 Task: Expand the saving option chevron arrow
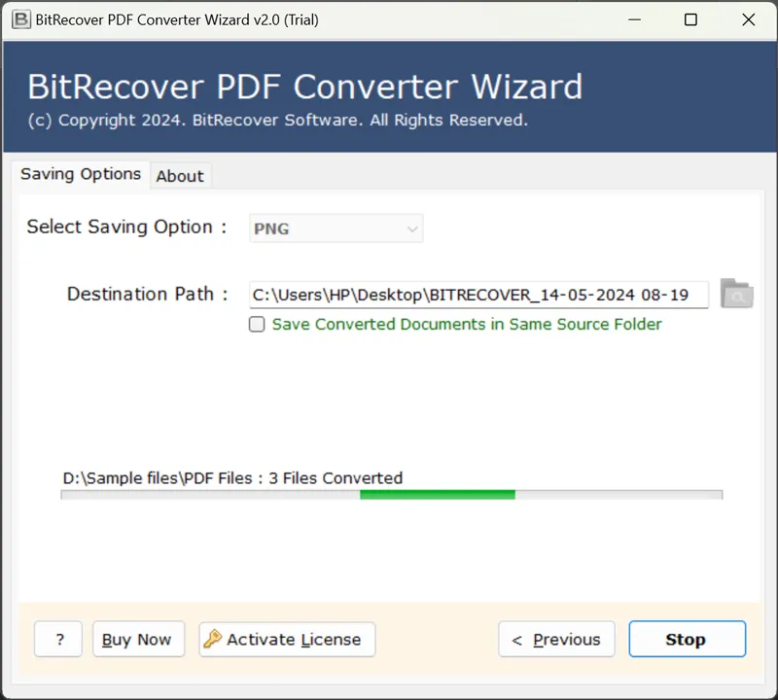coord(412,229)
